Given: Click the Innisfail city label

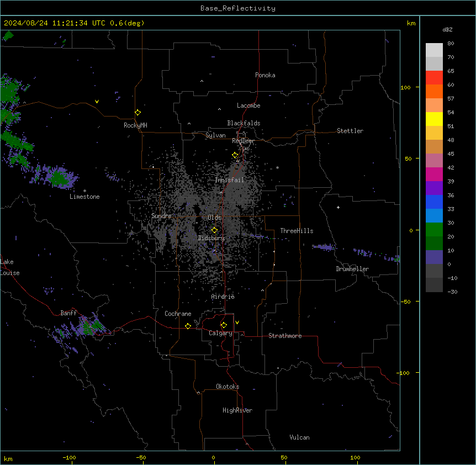Looking at the screenshot, I should pyautogui.click(x=230, y=180).
